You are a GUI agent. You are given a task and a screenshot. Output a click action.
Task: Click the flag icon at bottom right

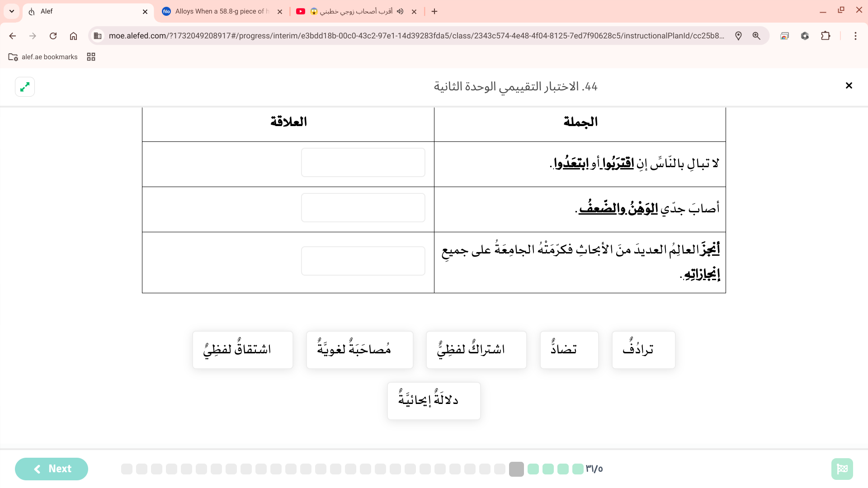[842, 469]
